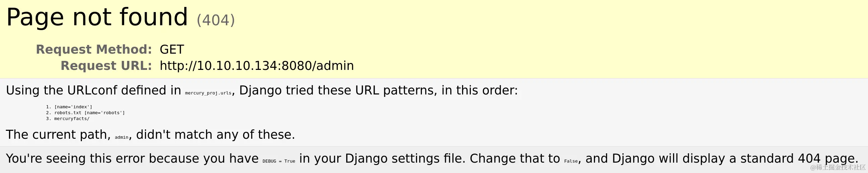Click "The current path" text
Image resolution: width=868 pixels, height=173 pixels.
(58, 135)
